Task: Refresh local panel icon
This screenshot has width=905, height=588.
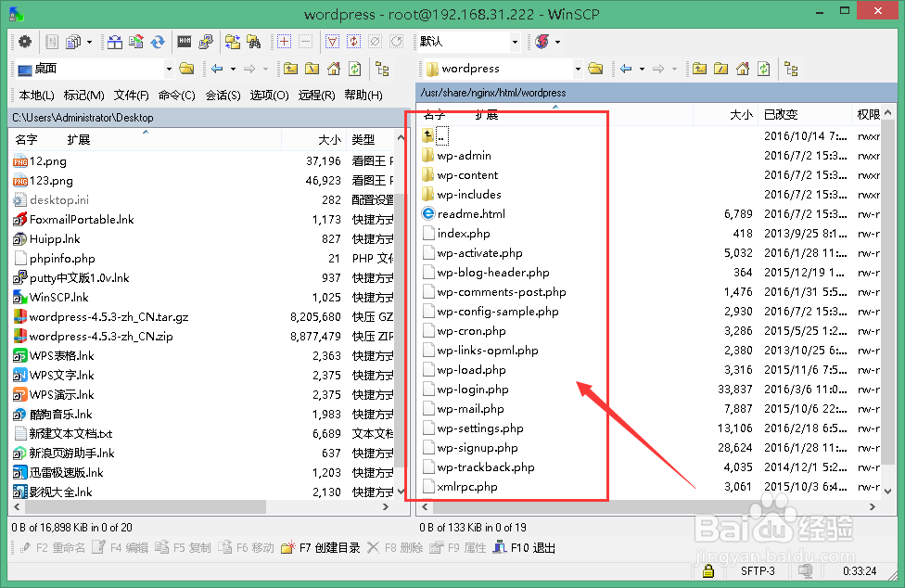Action: (355, 70)
